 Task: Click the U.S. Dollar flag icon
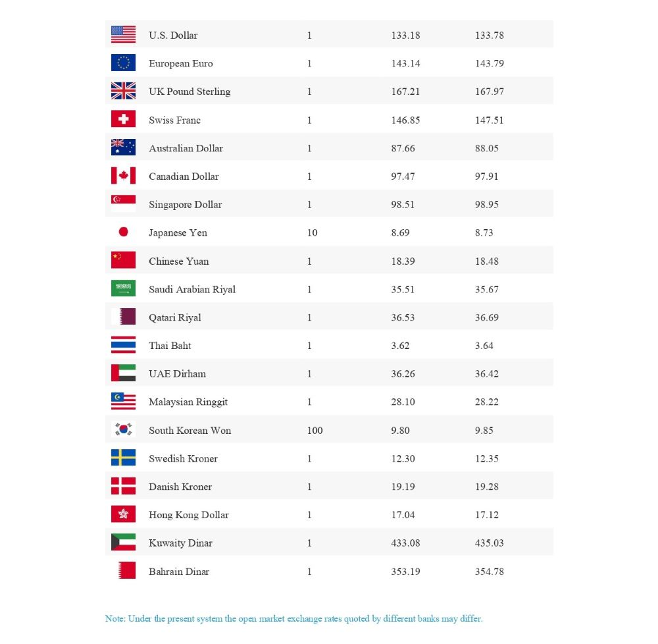point(123,35)
